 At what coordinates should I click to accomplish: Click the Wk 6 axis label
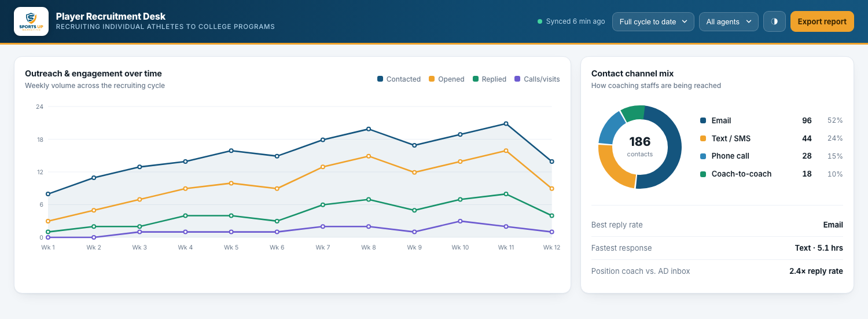(x=277, y=247)
